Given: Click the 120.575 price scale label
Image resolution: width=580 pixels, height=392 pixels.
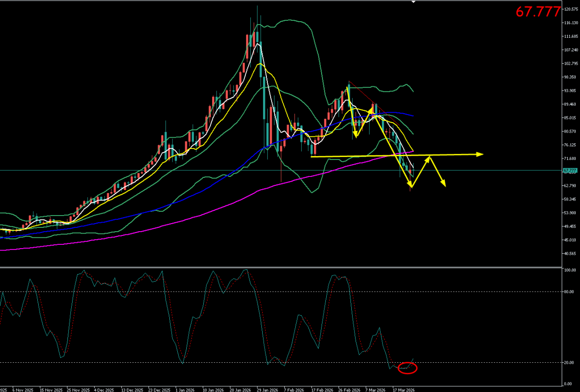Looking at the screenshot, I should click(x=571, y=9).
